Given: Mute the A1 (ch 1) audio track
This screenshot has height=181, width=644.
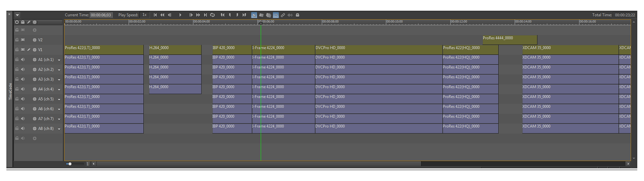Looking at the screenshot, I should [x=23, y=60].
